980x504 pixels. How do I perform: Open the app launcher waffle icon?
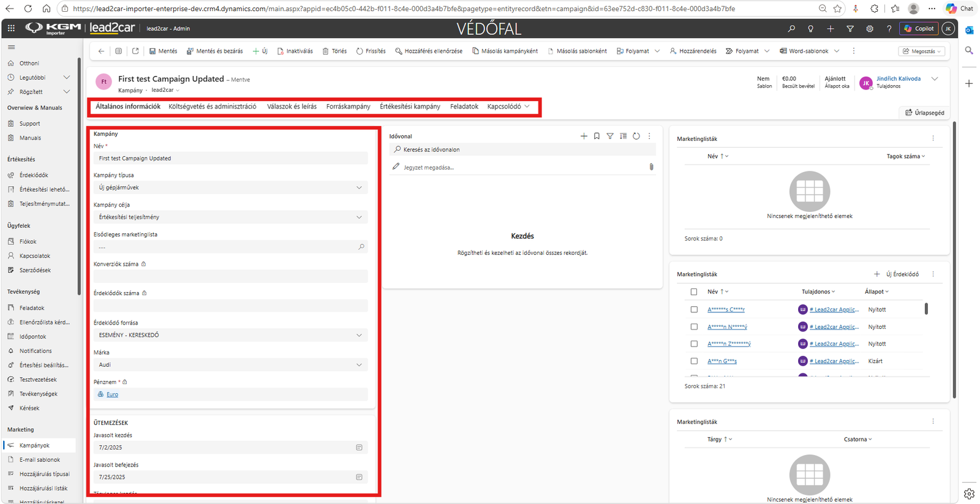11,28
